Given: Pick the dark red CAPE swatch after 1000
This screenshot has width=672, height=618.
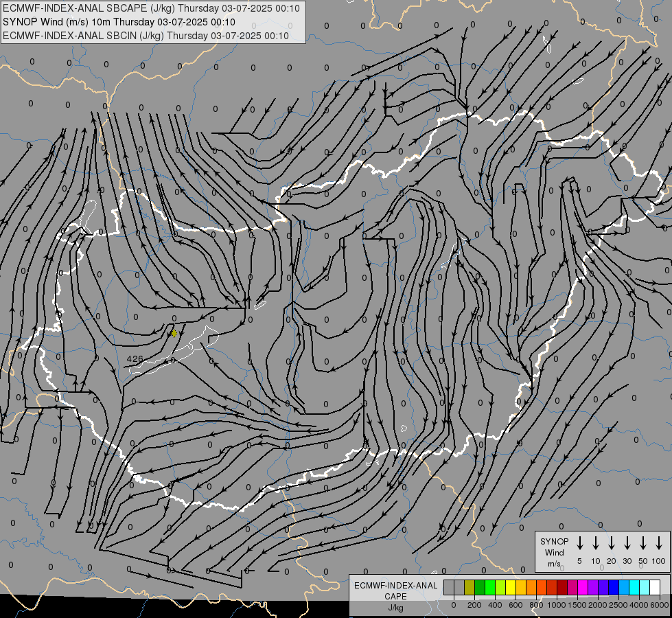Looking at the screenshot, I should pos(562,587).
